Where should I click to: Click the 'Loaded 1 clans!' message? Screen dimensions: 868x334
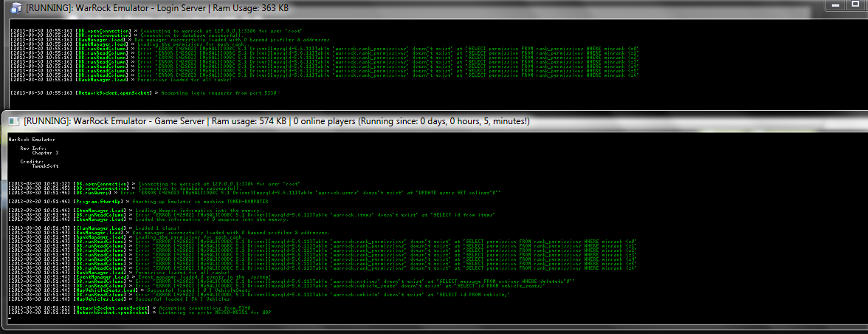point(156,228)
